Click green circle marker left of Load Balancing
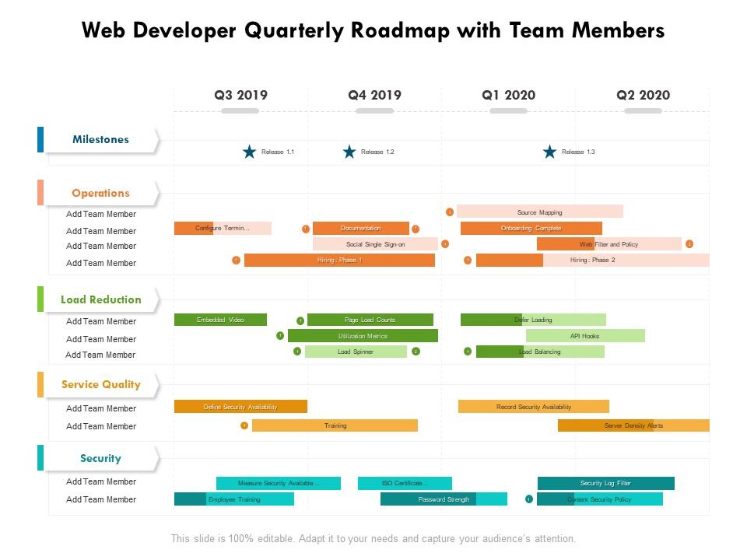 point(468,352)
